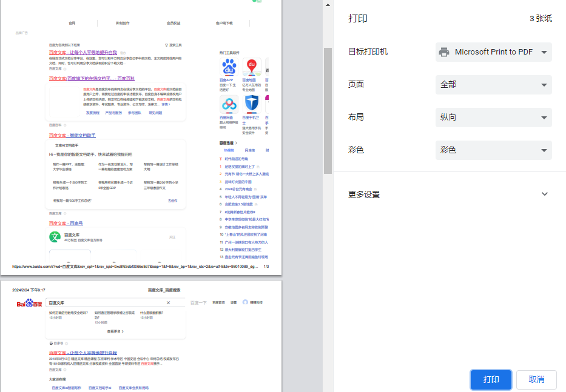This screenshot has width=566, height=392.
Task: Click the Microsoft Print to PDF printer icon
Action: (x=445, y=52)
